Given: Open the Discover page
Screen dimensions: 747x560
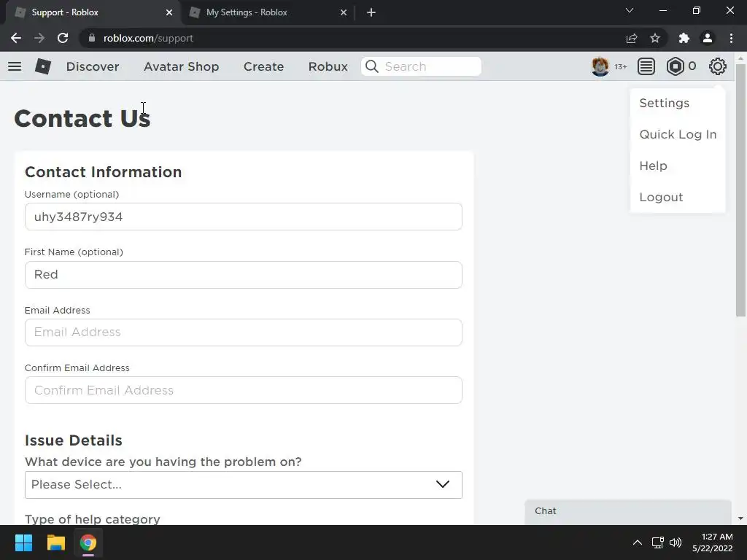Looking at the screenshot, I should (93, 66).
